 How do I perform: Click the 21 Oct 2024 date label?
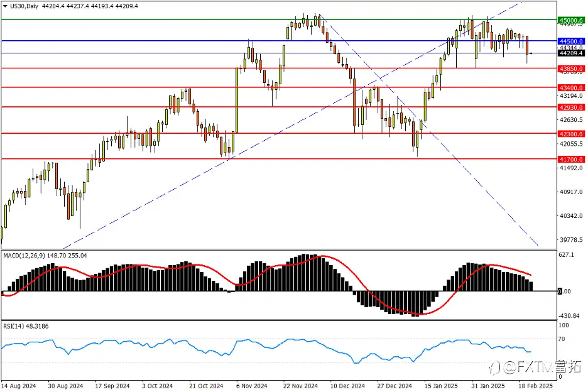(x=206, y=386)
